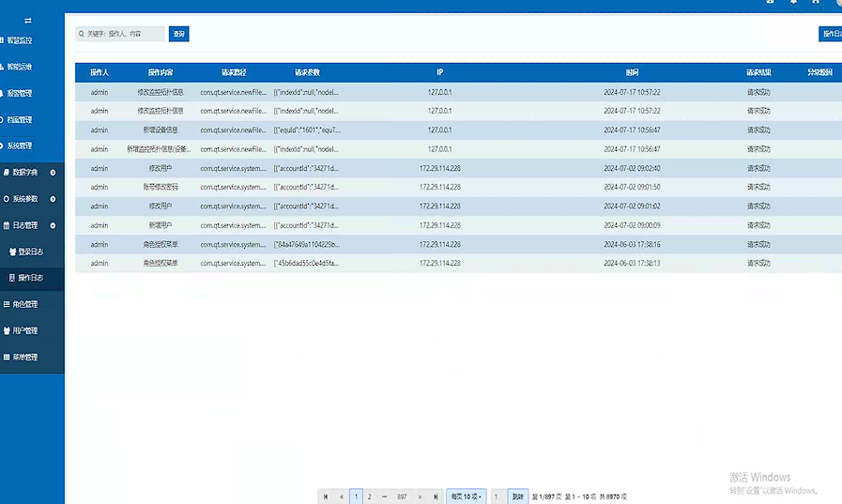This screenshot has height=504, width=842.
Task: Go to previous page arrow
Action: pos(342,496)
